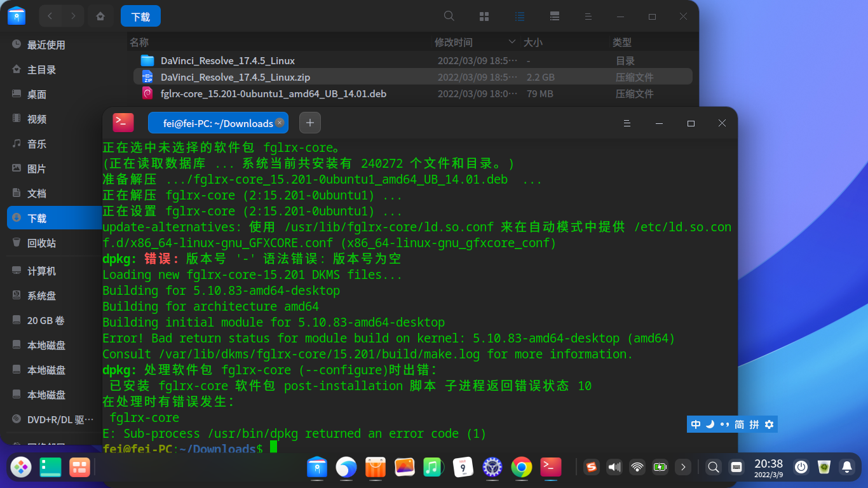Launch Google Chrome from the dock
Screen dimensions: 868x488
(x=521, y=468)
